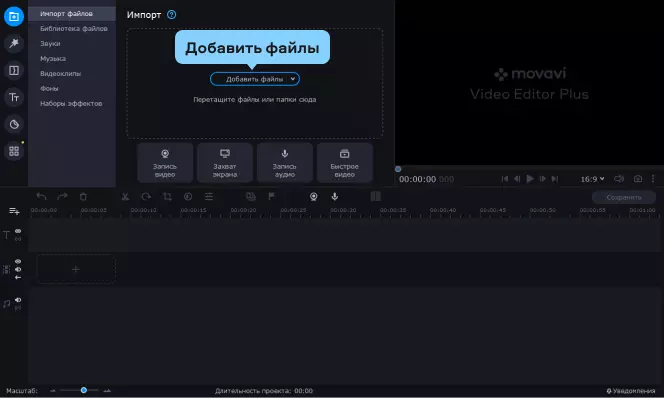Open the 16:9 aspect ratio dropdown
This screenshot has width=664, height=398.
[592, 179]
